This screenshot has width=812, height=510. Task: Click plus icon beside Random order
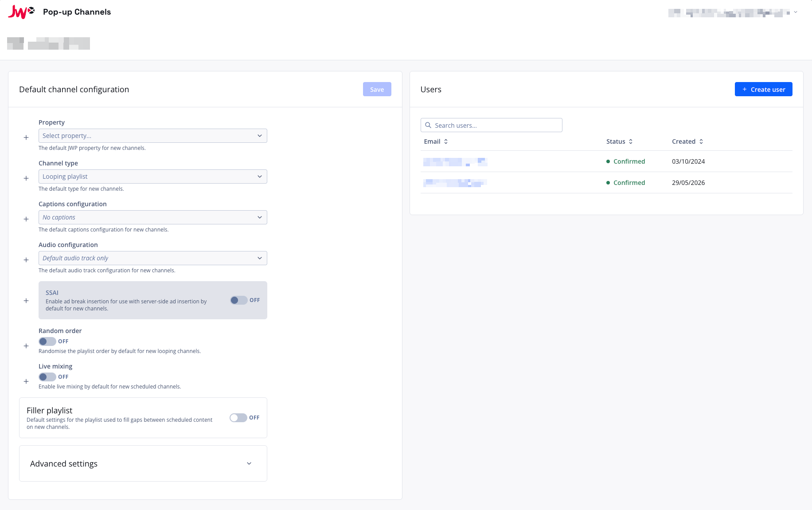click(x=26, y=346)
